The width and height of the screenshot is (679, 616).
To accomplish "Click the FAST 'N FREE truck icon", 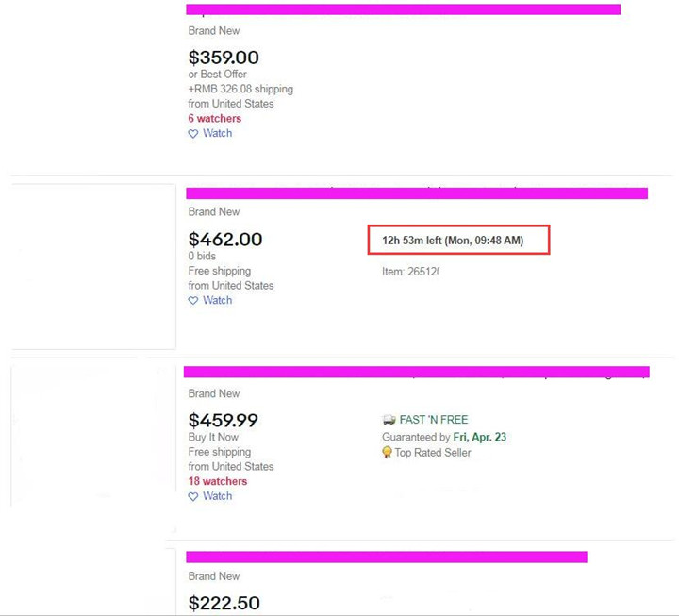I will point(389,420).
